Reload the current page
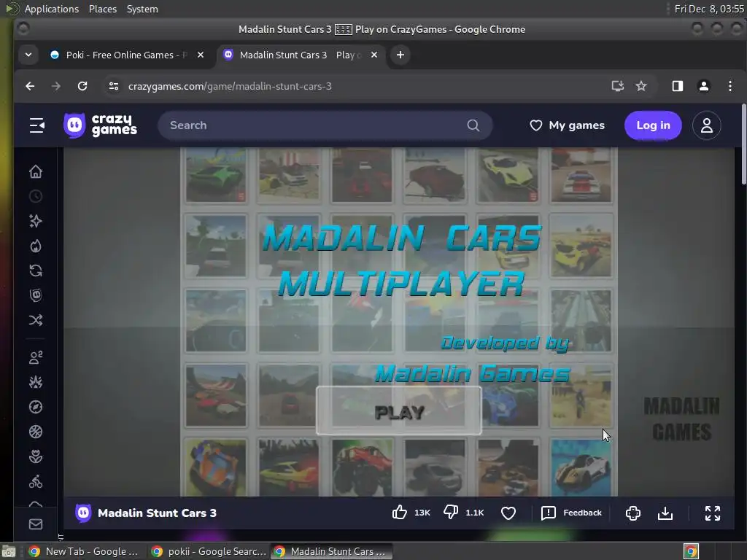The width and height of the screenshot is (747, 560). 82,86
